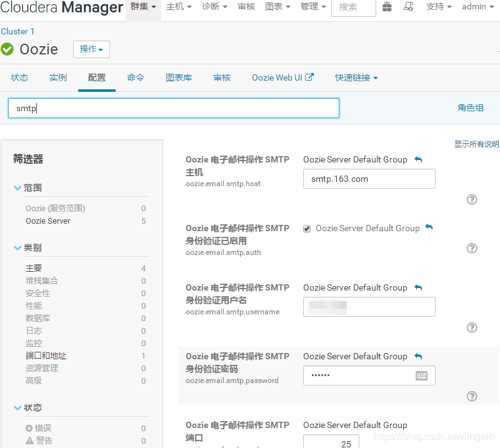The image size is (500, 448).
Task: Click Cloudera Manager logo
Action: (x=61, y=7)
